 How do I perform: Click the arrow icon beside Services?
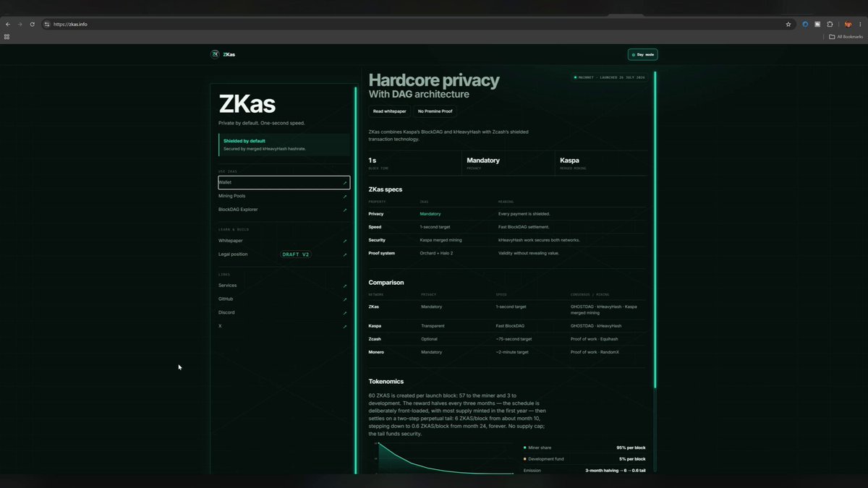point(345,286)
